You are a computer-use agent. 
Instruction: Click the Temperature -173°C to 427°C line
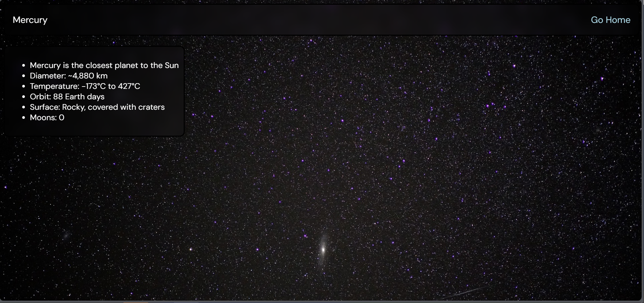coord(85,86)
